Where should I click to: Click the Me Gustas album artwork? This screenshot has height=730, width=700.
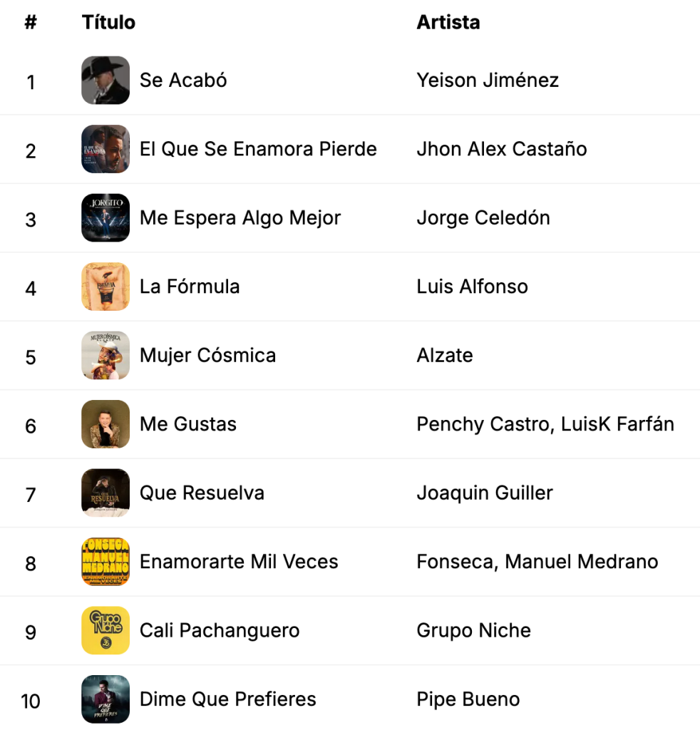coord(105,424)
